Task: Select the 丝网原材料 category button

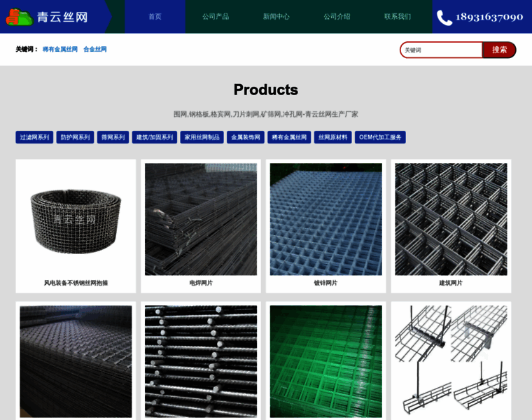Action: point(332,137)
